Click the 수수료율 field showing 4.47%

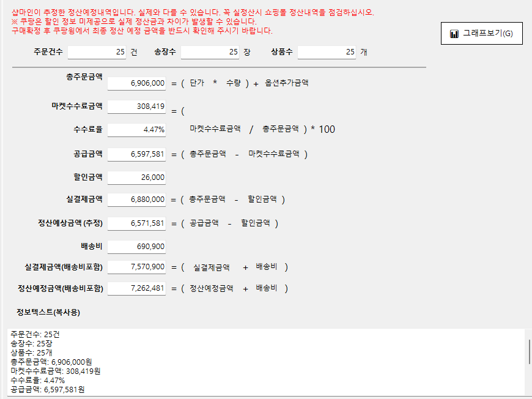(136, 130)
